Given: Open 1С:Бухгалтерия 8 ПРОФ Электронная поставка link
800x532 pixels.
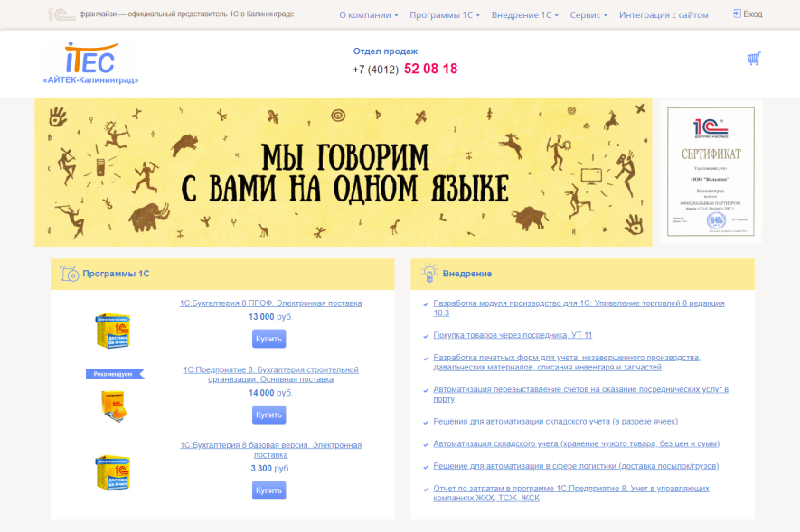Looking at the screenshot, I should pos(270,303).
